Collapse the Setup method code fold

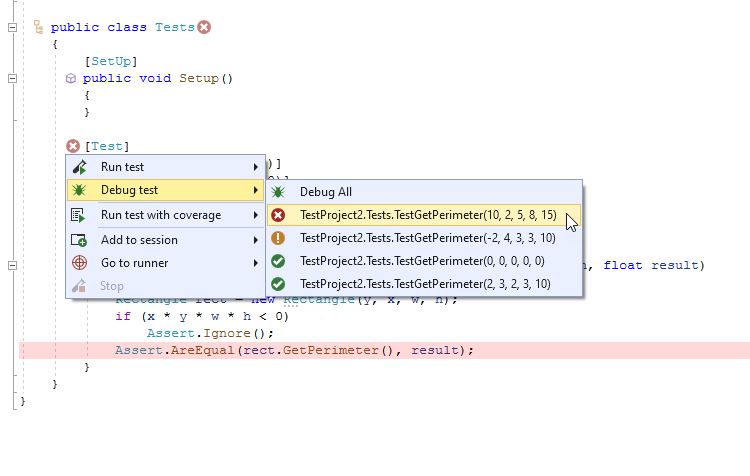[12, 77]
